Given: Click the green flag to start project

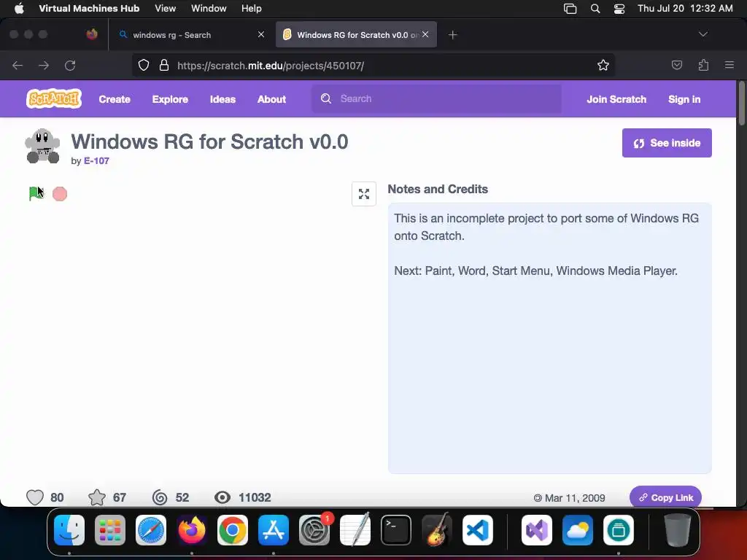Looking at the screenshot, I should click(x=36, y=194).
